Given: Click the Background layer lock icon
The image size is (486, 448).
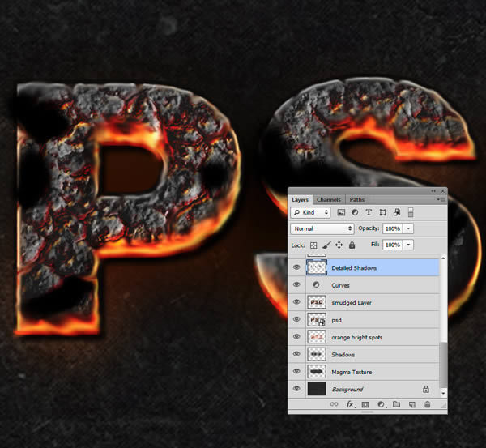Looking at the screenshot, I should [426, 389].
